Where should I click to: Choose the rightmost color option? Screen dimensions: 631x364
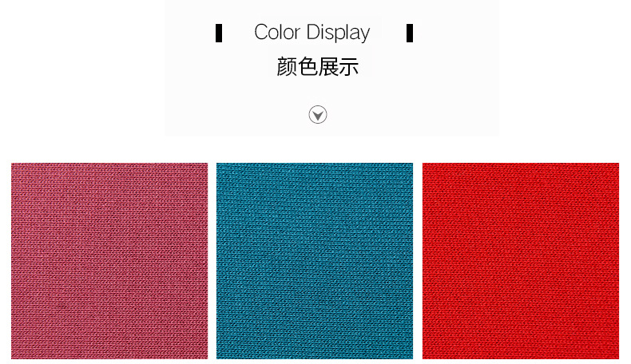[520, 261]
